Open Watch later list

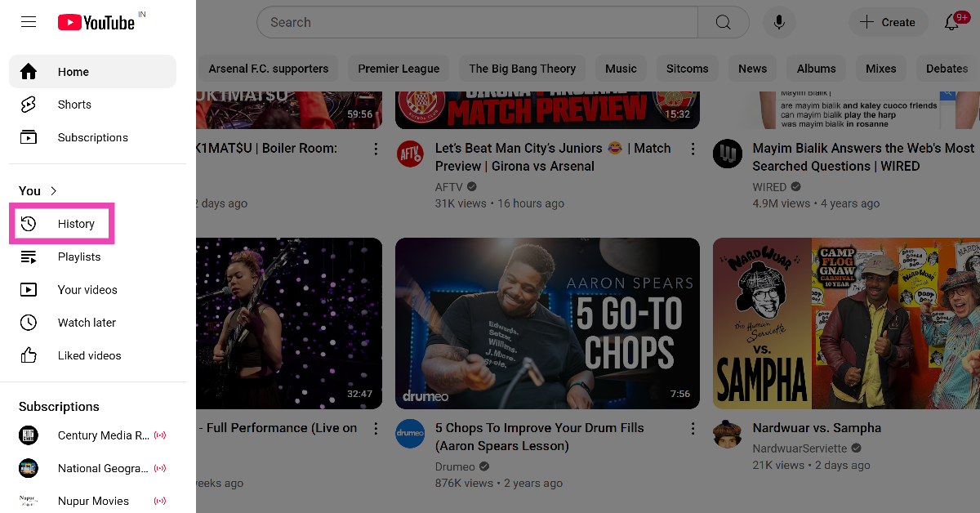87,323
